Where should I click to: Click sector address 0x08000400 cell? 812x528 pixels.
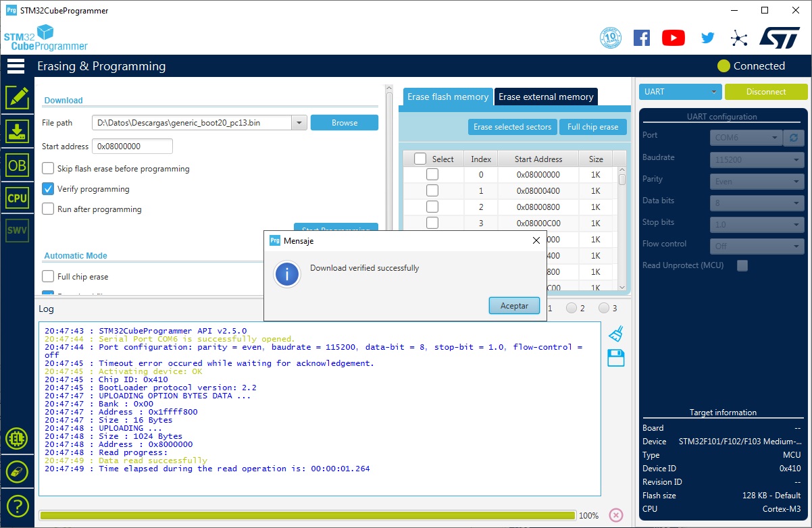pos(538,190)
